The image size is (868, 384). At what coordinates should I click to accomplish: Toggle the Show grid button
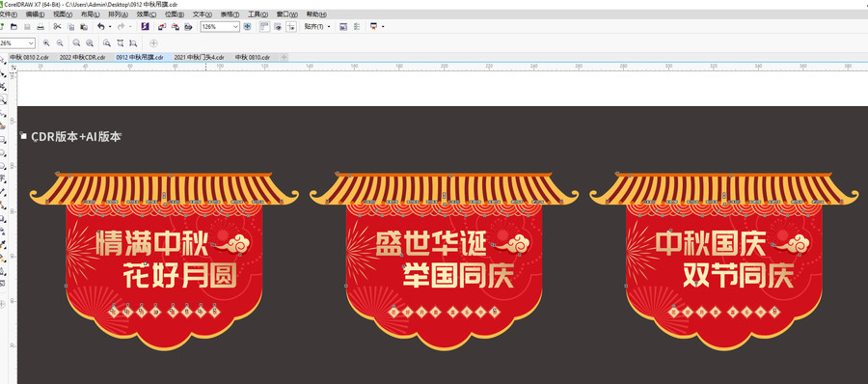(x=278, y=27)
